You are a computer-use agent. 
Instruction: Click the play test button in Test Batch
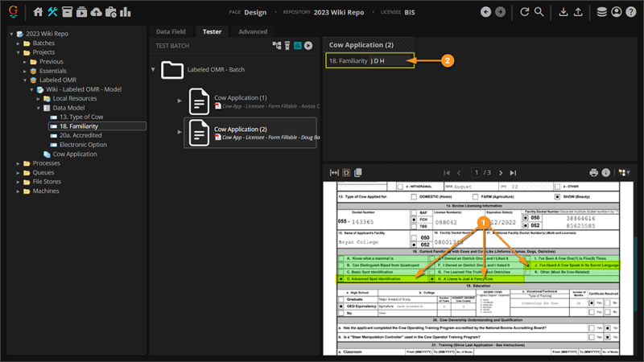point(308,46)
